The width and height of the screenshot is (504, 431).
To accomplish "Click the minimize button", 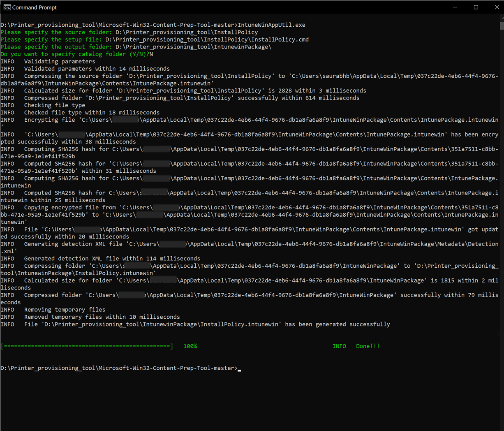I will pyautogui.click(x=455, y=7).
